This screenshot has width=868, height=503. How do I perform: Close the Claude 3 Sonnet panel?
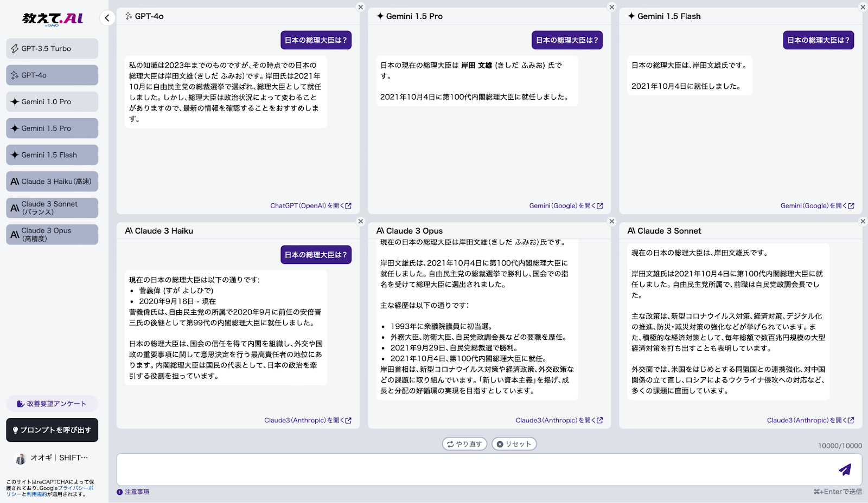tap(863, 221)
